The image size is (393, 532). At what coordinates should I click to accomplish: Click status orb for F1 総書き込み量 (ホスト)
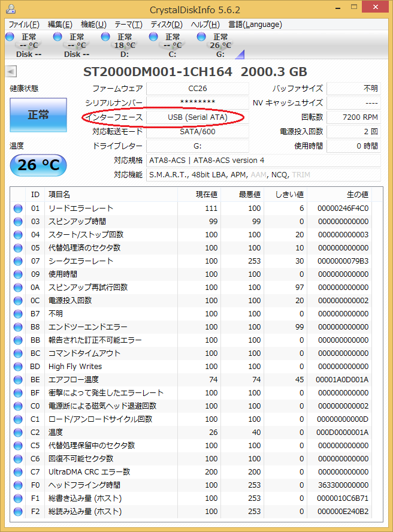coord(18,498)
